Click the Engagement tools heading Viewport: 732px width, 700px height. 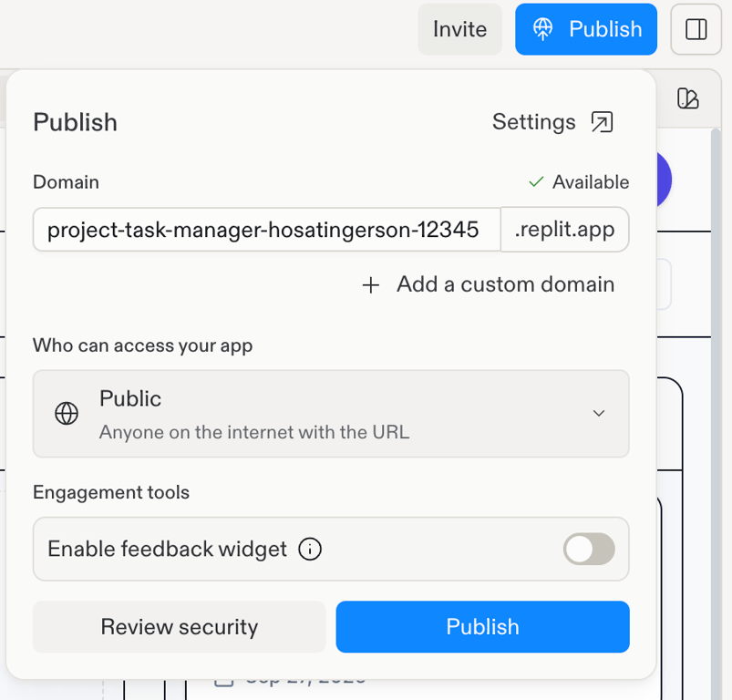(x=111, y=493)
